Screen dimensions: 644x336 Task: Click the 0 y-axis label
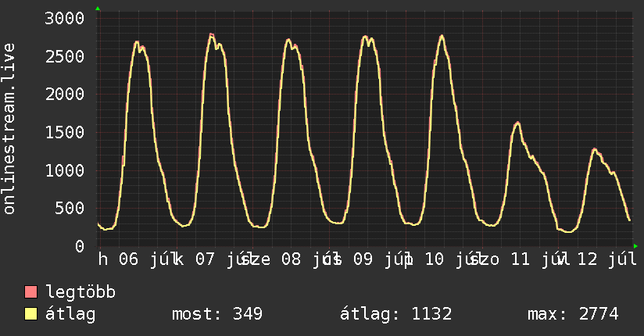(80, 246)
